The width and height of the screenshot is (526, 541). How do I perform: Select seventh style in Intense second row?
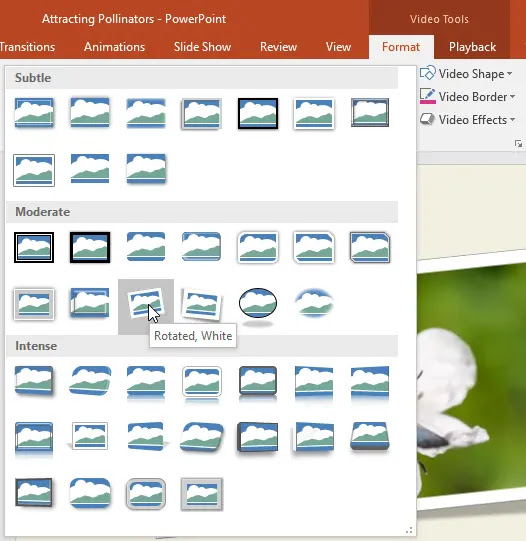tap(370, 436)
